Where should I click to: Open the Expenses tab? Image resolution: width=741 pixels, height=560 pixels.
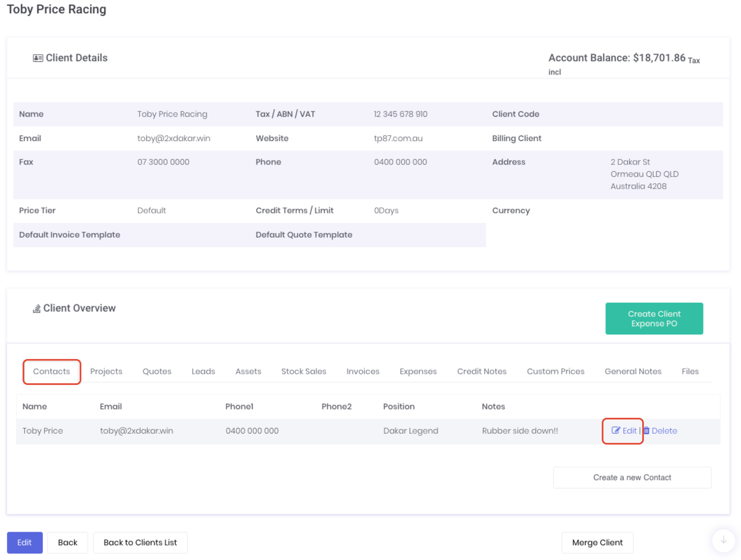418,371
